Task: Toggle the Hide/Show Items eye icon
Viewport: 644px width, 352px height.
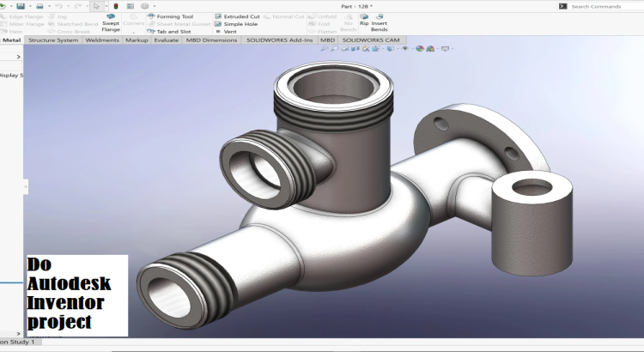Action: 405,48
